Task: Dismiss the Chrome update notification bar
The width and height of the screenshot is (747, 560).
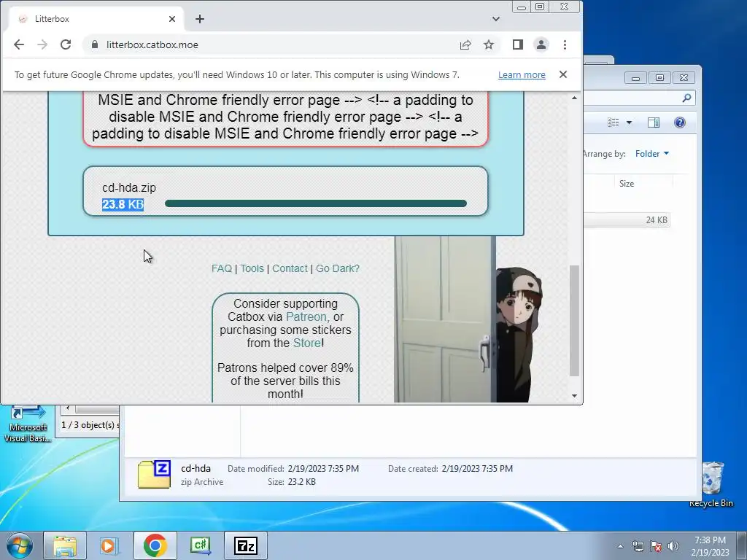Action: point(563,74)
